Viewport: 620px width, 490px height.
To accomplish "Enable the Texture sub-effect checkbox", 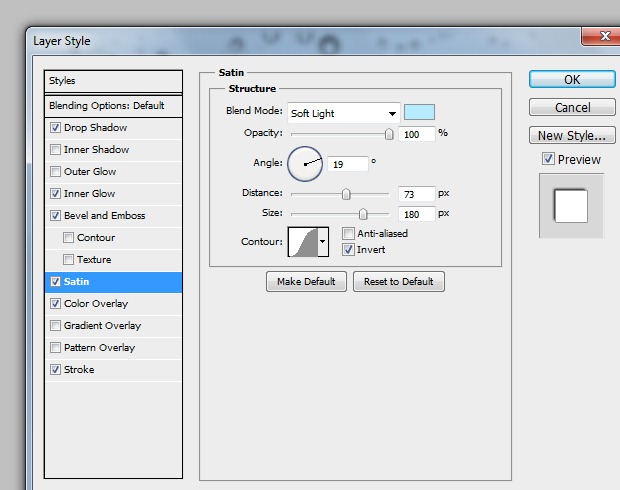I will point(68,259).
